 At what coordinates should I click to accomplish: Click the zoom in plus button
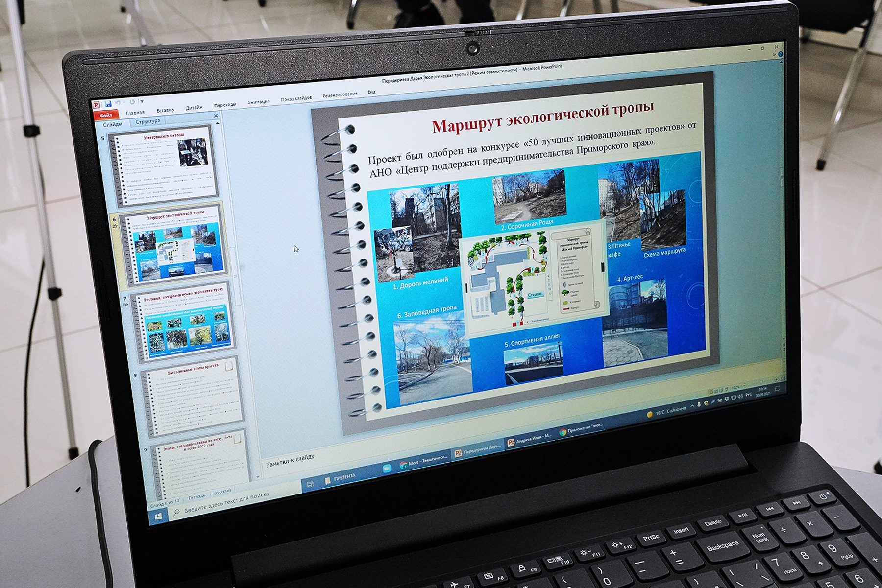pyautogui.click(x=776, y=379)
